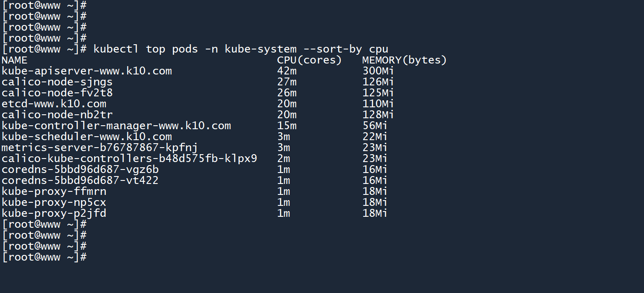
Task: Click the CPU(cores) column header
Action: tap(309, 60)
